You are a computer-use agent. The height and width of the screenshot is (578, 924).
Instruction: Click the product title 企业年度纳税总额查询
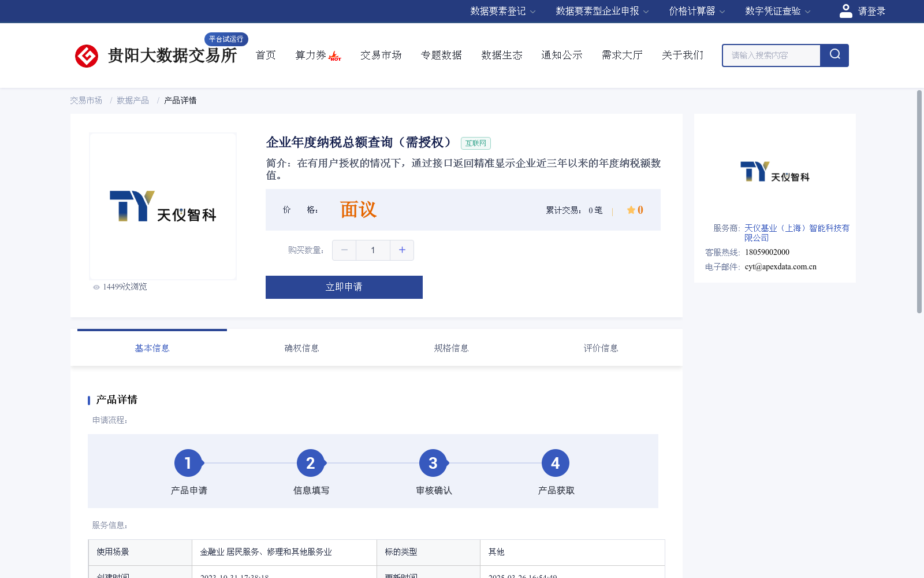point(359,142)
